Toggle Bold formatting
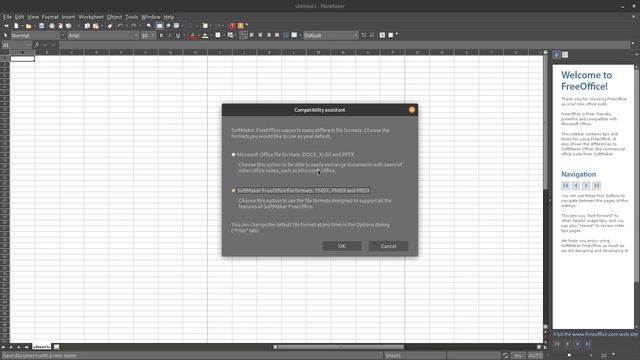The width and height of the screenshot is (640, 360). (161, 36)
